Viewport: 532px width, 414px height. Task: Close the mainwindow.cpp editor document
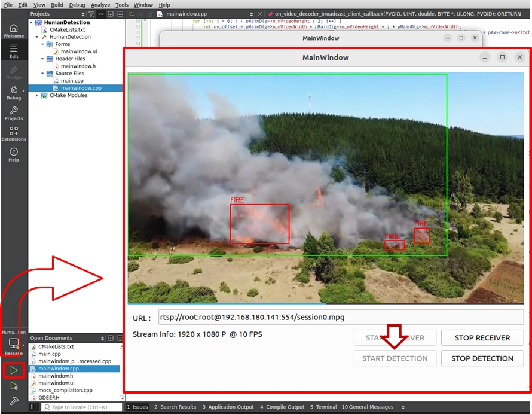coord(259,14)
